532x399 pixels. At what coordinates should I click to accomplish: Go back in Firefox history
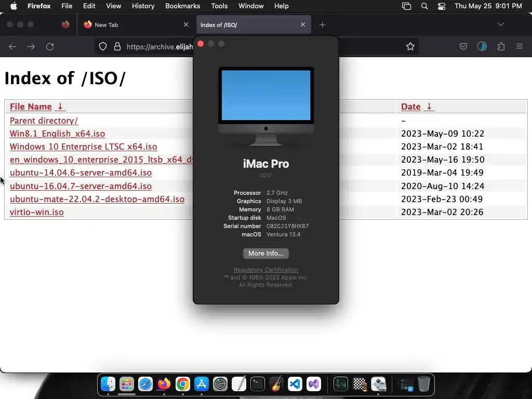coord(12,46)
